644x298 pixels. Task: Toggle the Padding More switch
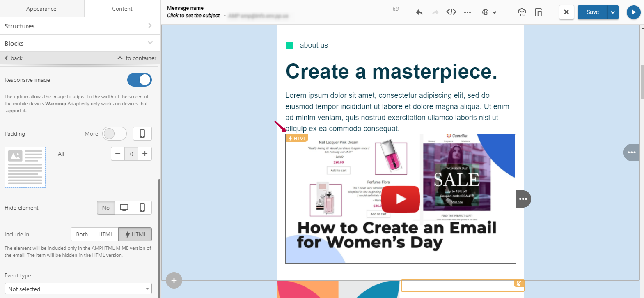click(x=115, y=134)
